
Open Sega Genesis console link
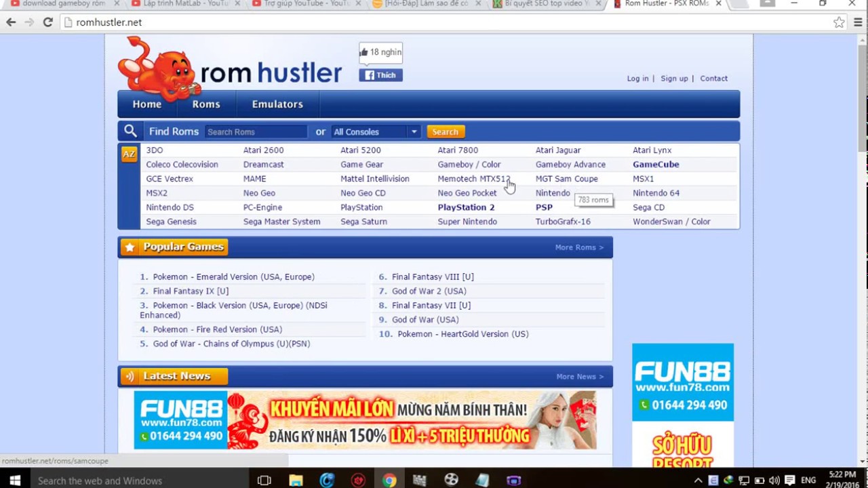[171, 222]
